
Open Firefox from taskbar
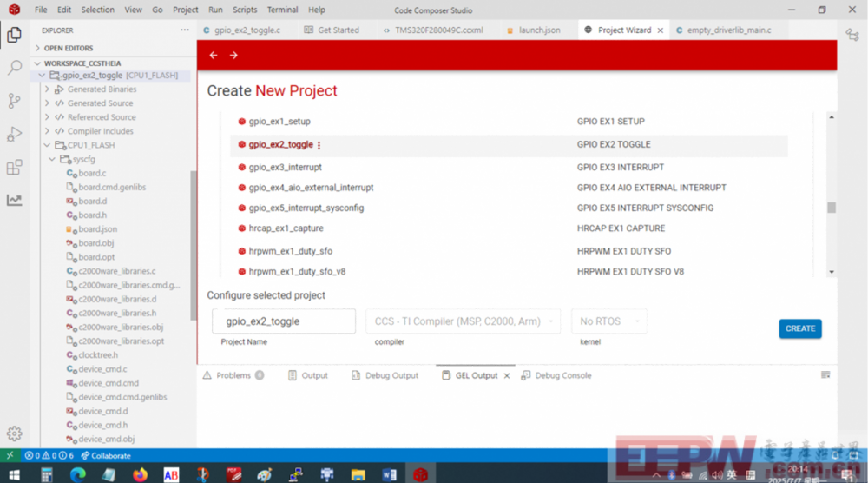pos(140,474)
